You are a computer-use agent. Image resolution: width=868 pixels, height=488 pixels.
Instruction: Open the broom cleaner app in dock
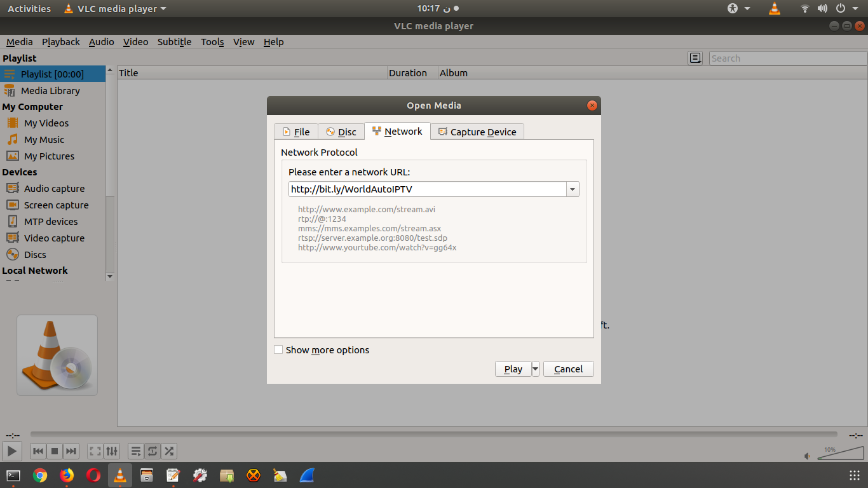pos(280,475)
